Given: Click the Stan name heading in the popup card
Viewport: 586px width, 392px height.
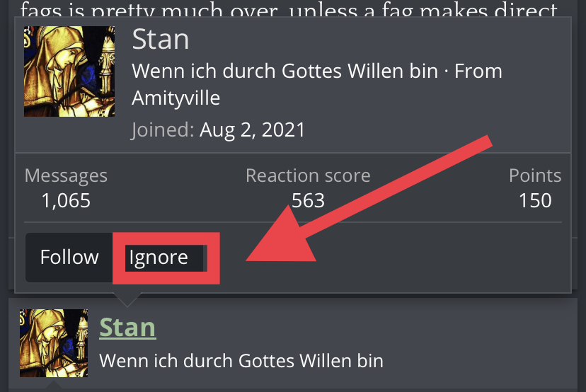Looking at the screenshot, I should coord(161,40).
